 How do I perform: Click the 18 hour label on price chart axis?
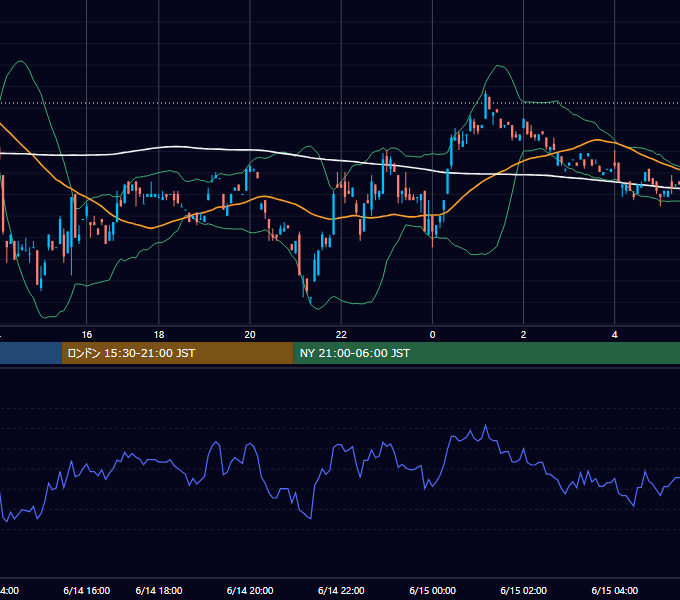[159, 335]
